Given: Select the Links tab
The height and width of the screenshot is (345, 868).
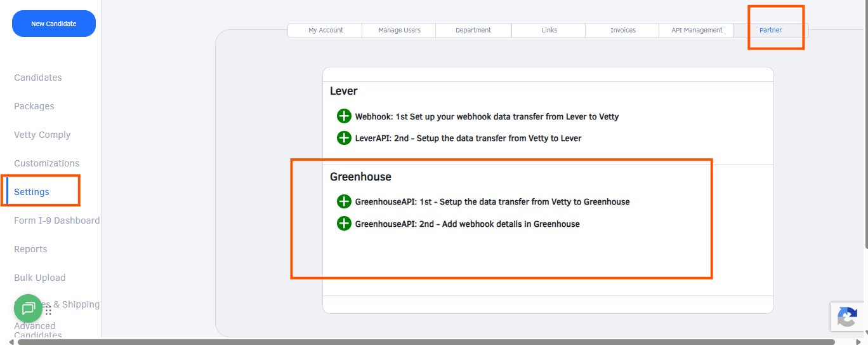Looking at the screenshot, I should (x=549, y=30).
